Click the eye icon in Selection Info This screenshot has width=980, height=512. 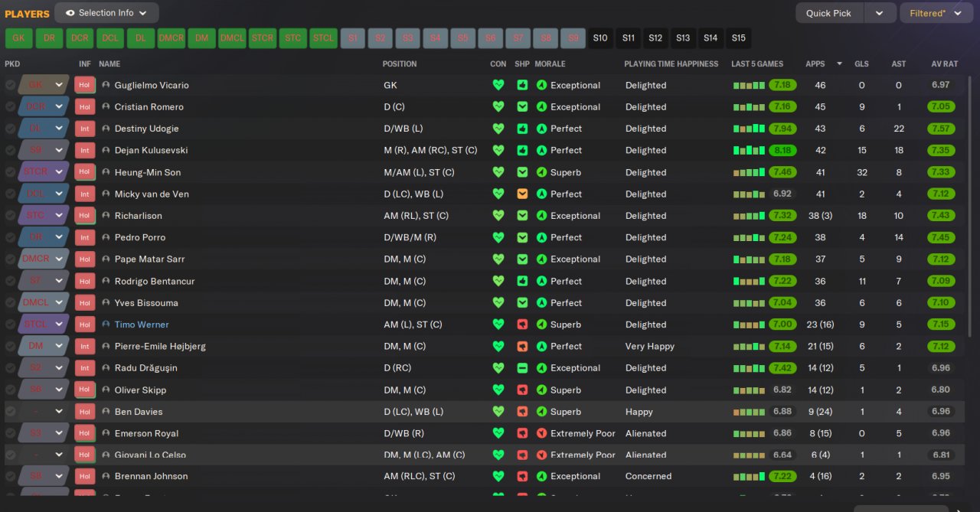pyautogui.click(x=70, y=13)
